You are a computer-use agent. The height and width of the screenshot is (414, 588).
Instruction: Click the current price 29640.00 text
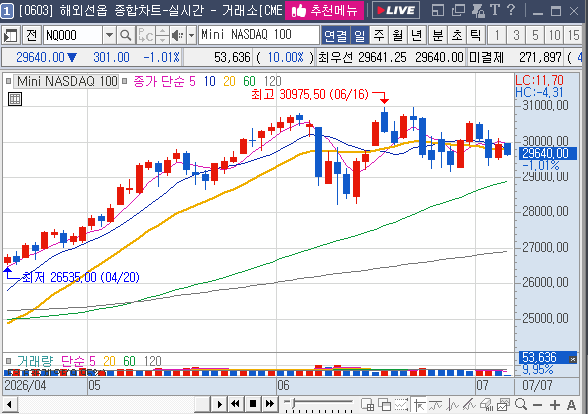coord(40,57)
